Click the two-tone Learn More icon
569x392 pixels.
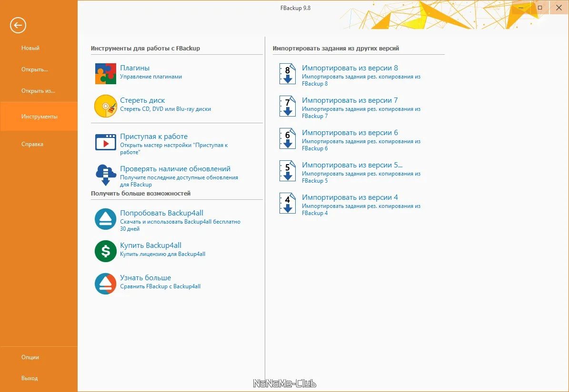(106, 284)
